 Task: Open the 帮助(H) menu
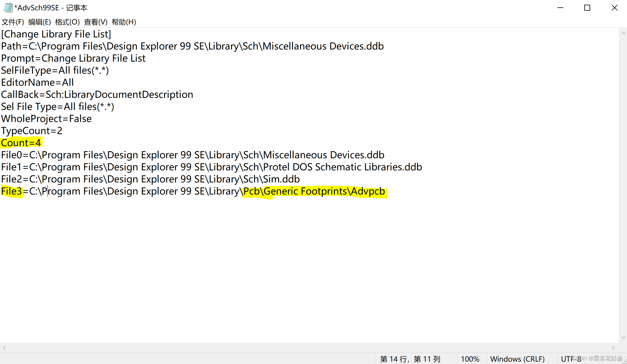[124, 22]
